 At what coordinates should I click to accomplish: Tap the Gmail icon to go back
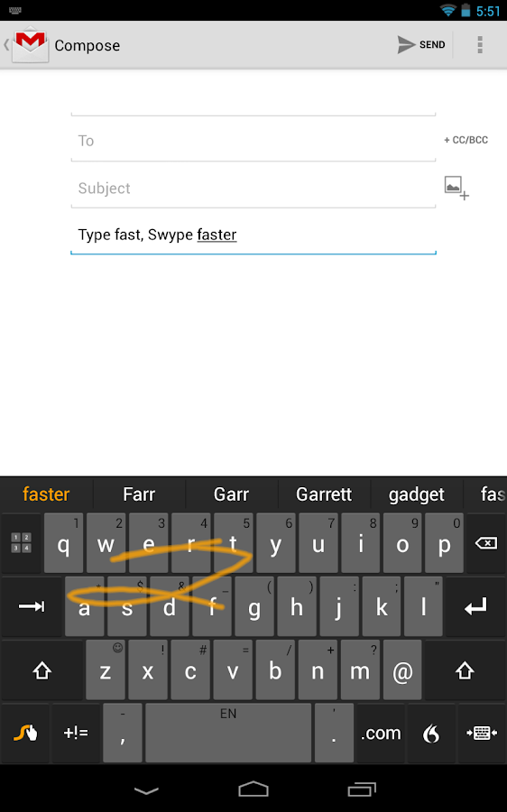[x=31, y=45]
